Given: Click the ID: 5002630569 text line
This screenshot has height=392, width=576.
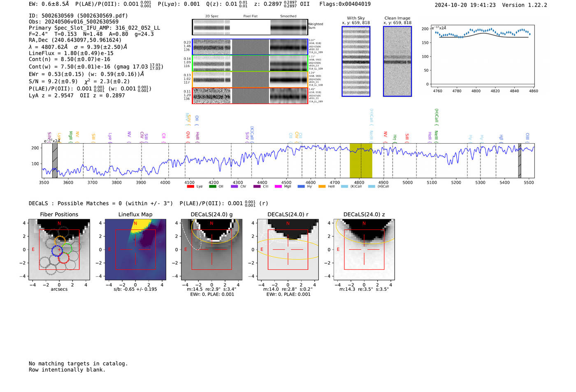Looking at the screenshot, I should 78,16.
